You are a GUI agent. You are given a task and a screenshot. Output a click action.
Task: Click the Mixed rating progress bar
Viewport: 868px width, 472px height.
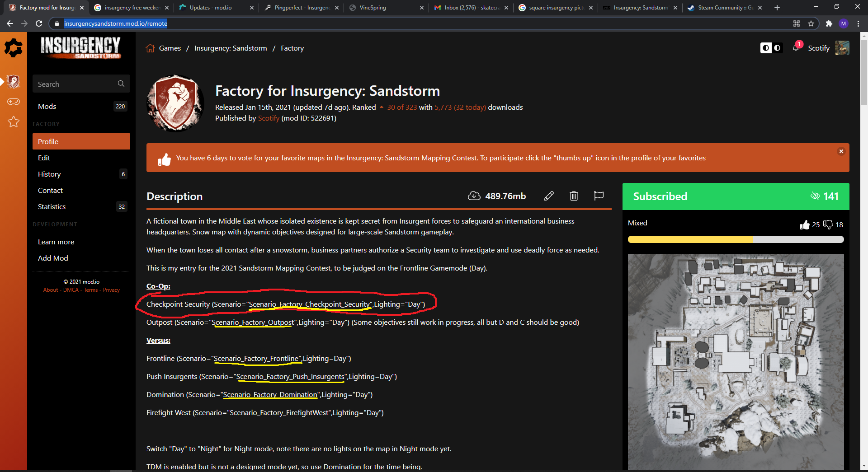736,239
